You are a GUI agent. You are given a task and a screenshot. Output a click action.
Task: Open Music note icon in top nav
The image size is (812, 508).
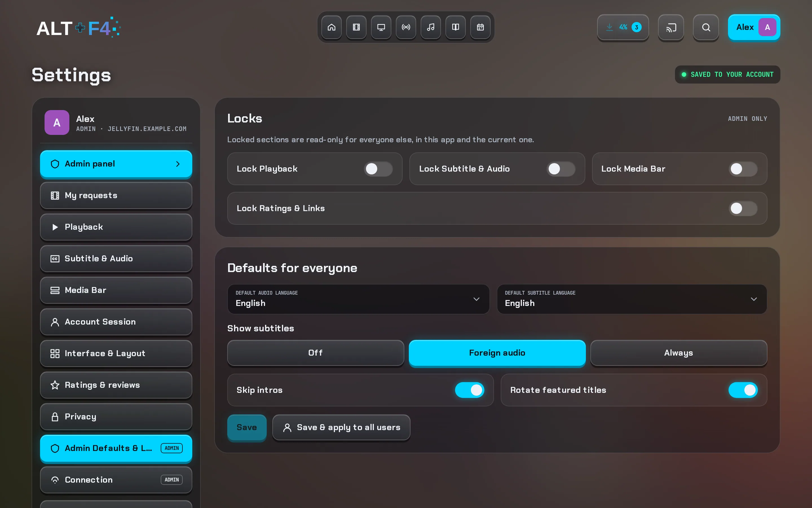[431, 27]
